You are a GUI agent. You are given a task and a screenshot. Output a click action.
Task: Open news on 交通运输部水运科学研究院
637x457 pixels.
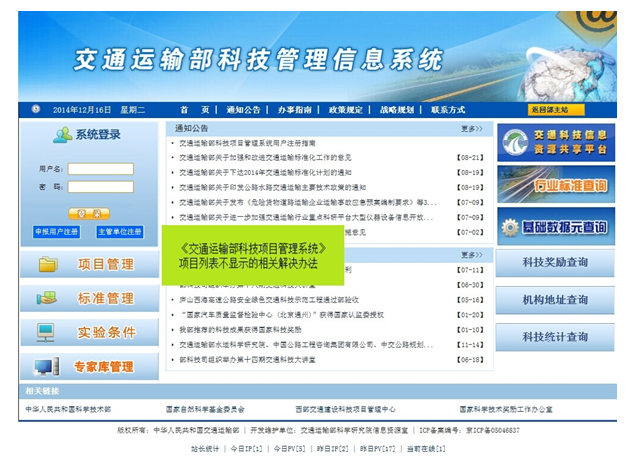(x=306, y=345)
